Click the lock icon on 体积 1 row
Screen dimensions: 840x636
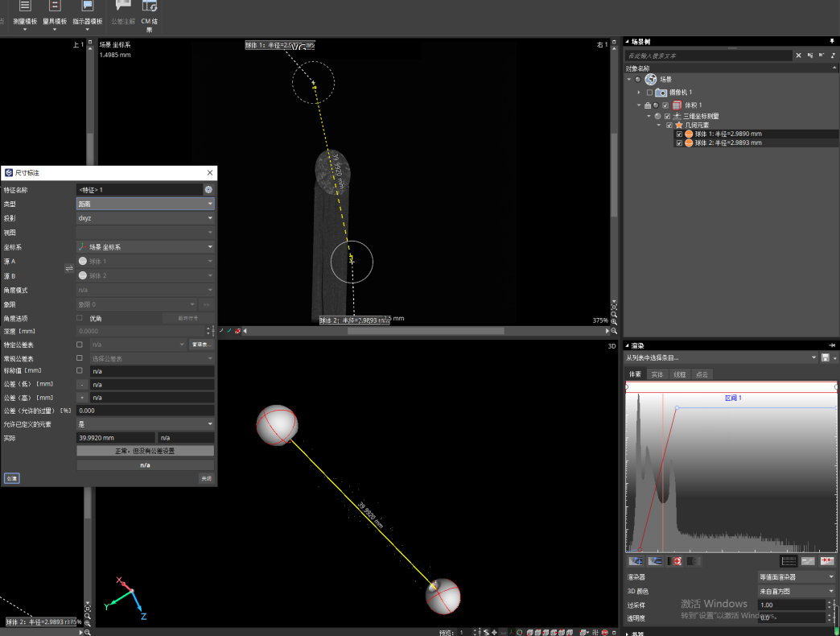click(647, 105)
